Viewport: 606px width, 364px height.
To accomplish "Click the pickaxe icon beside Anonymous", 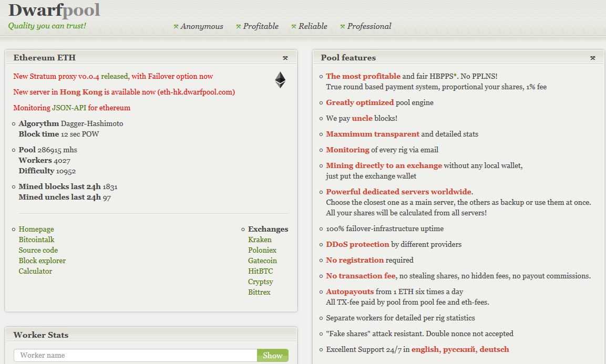I will click(x=176, y=27).
